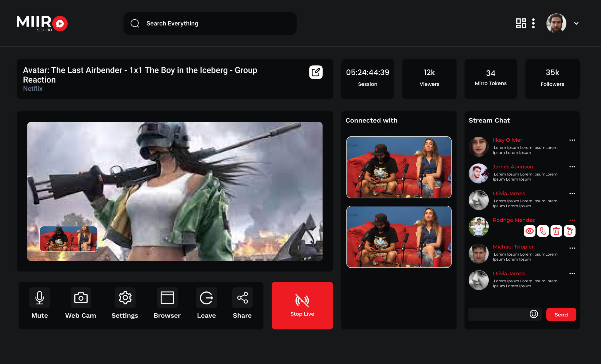
Task: Open the vertical three-dot header menu
Action: (533, 23)
